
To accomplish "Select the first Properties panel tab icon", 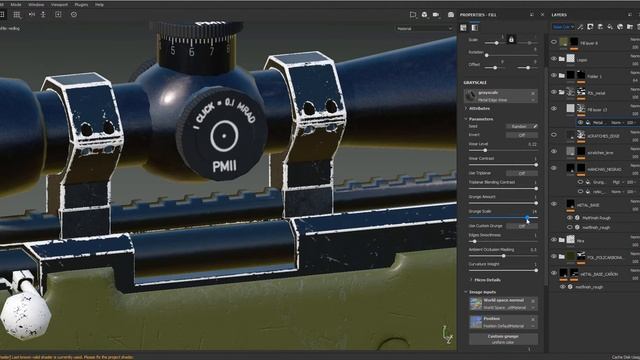I will click(463, 28).
